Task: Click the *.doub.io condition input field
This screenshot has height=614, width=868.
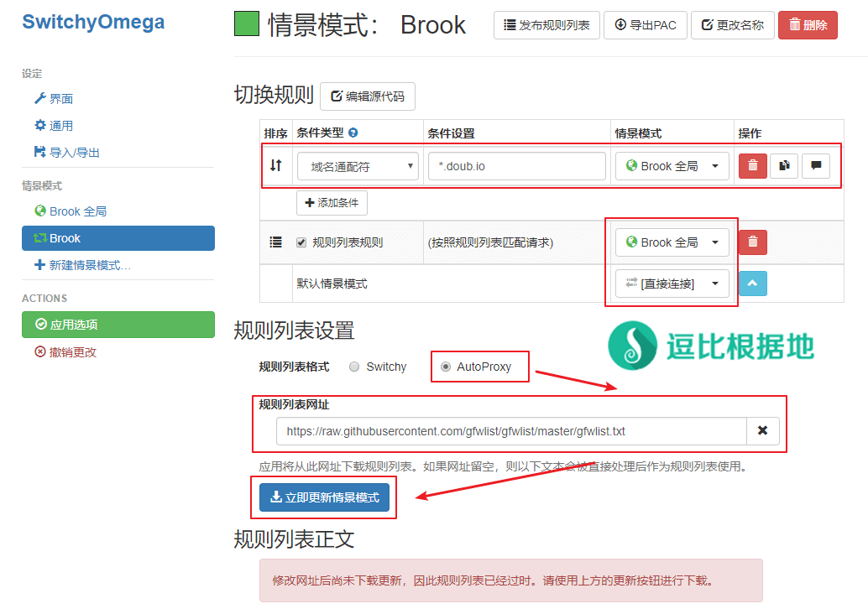Action: coord(516,166)
